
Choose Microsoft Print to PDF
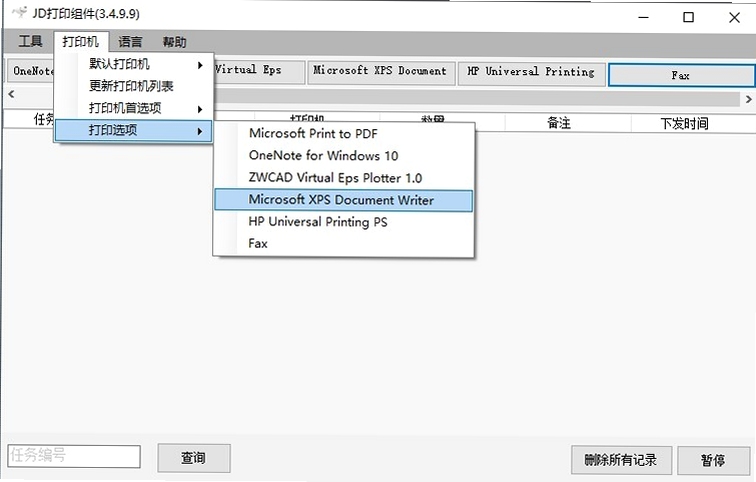click(343, 134)
